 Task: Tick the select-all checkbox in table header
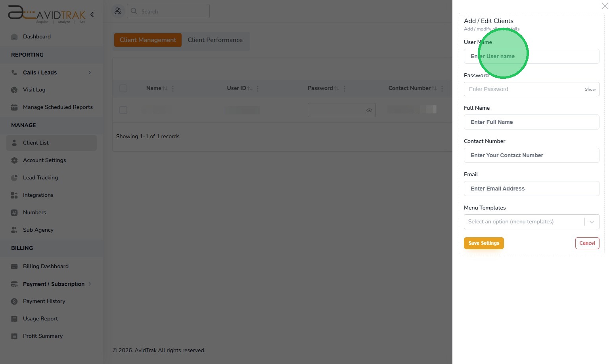123,88
